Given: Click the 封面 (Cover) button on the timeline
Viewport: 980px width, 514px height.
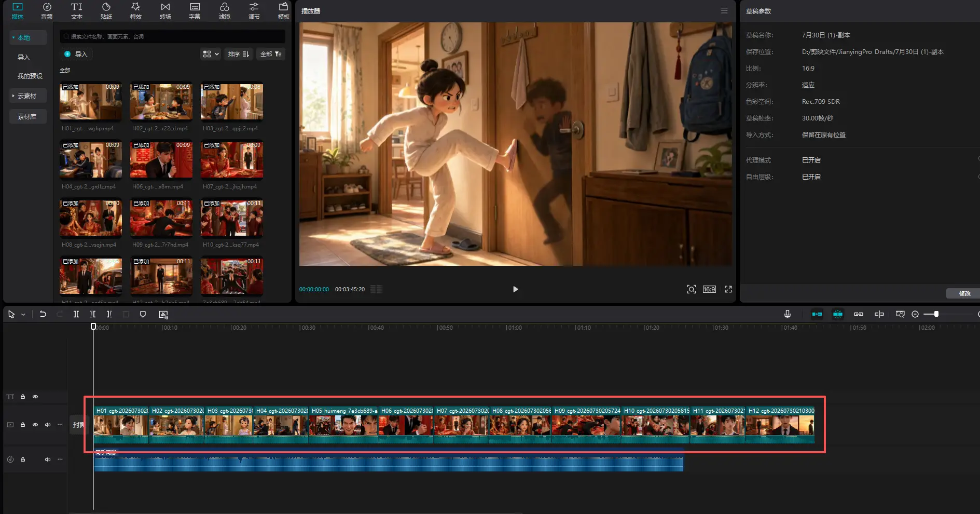Looking at the screenshot, I should click(x=78, y=425).
